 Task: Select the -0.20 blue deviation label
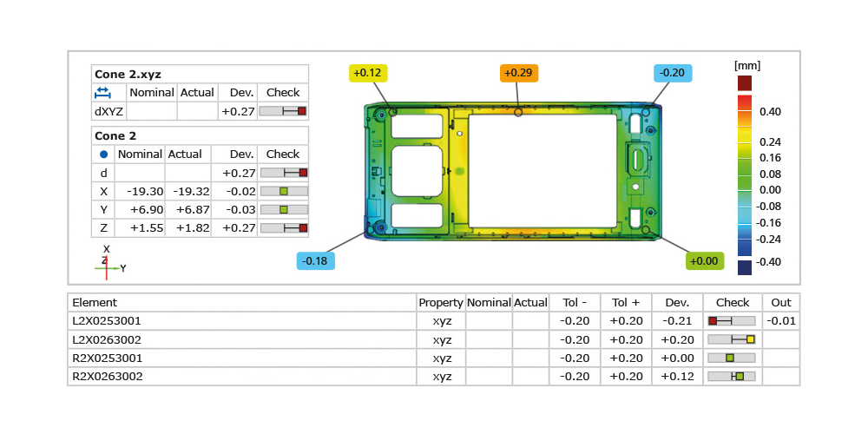point(672,73)
